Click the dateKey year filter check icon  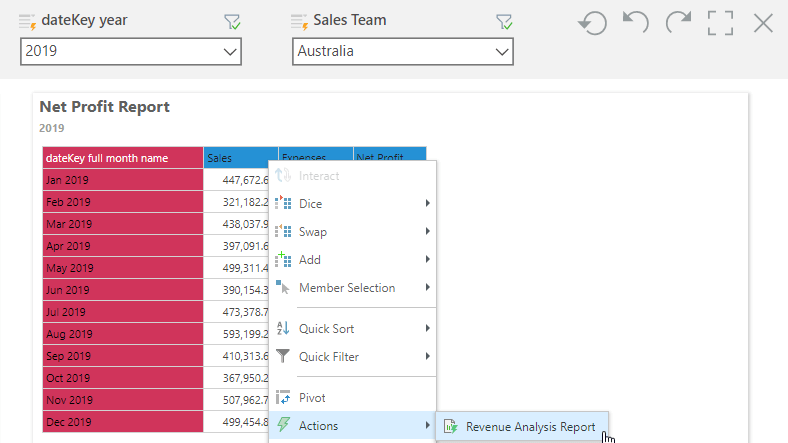(232, 22)
